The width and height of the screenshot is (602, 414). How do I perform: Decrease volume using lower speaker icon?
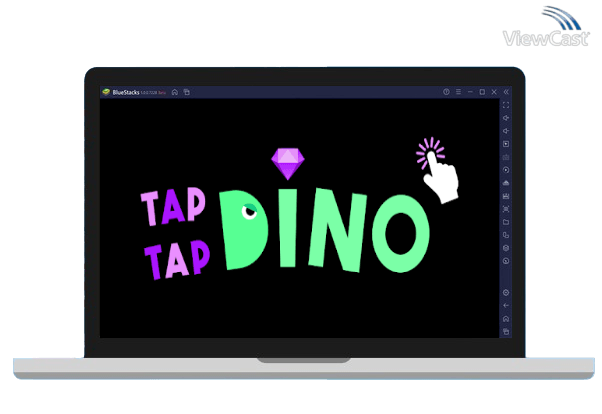506,131
